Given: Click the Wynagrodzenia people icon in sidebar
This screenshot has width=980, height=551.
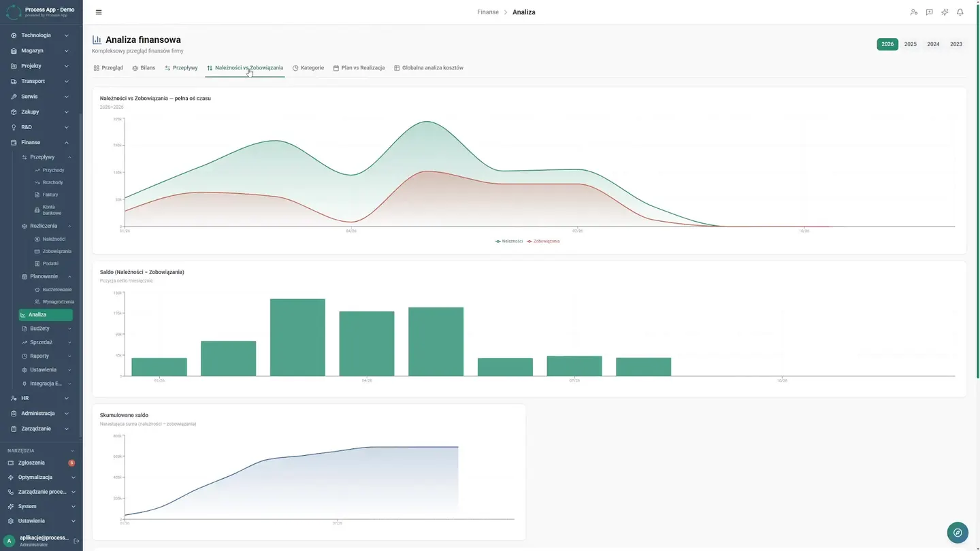Looking at the screenshot, I should [x=37, y=302].
